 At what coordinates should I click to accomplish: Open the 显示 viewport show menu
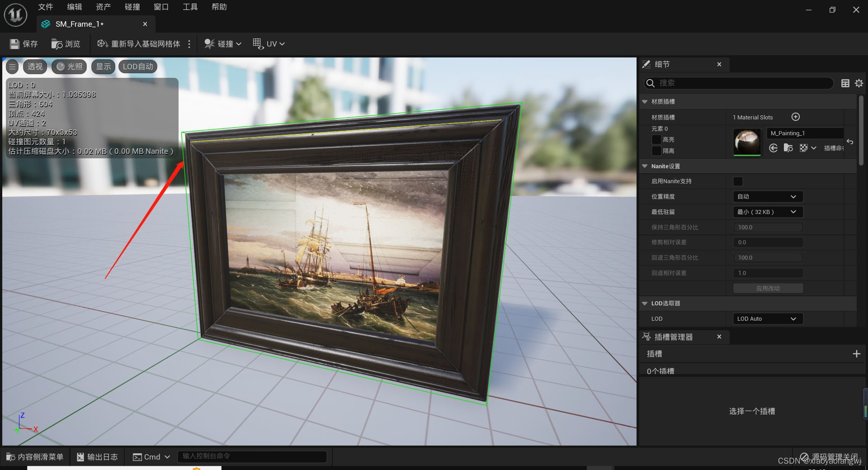click(x=104, y=67)
